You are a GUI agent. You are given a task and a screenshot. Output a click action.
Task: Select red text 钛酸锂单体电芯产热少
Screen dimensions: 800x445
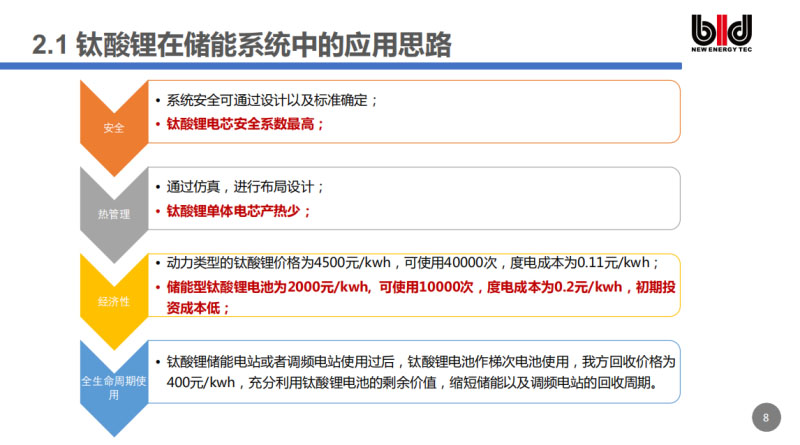tap(238, 211)
